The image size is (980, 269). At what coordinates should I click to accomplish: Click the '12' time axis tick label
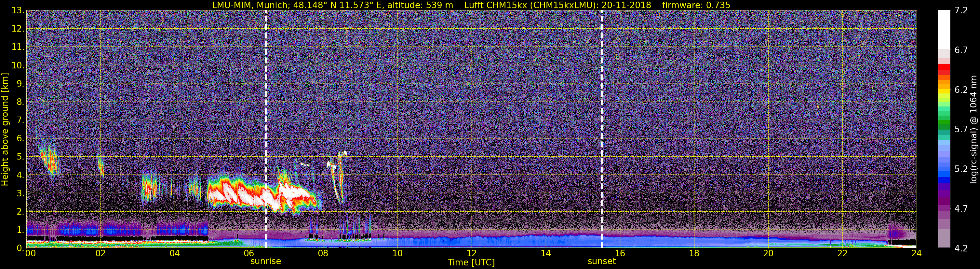pos(471,253)
